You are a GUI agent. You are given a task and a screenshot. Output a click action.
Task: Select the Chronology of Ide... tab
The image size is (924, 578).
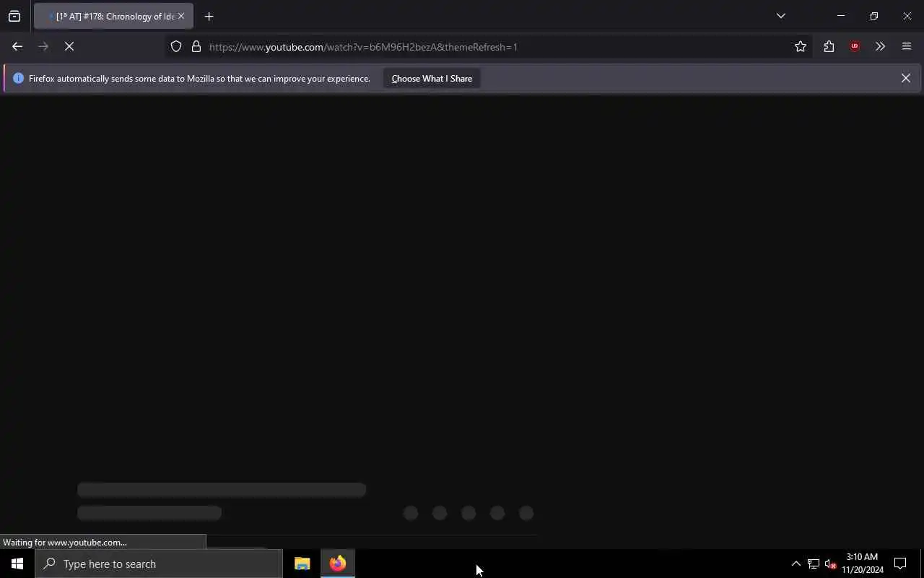[x=113, y=16]
